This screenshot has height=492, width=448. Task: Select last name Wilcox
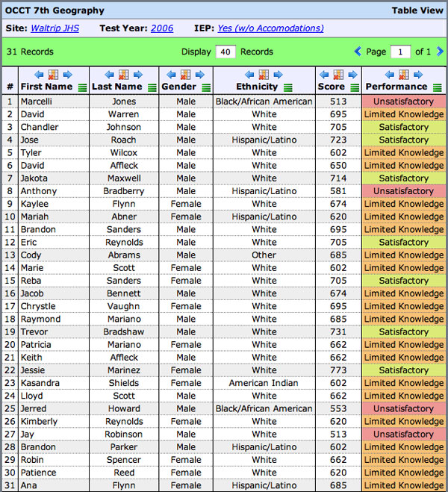(x=124, y=153)
